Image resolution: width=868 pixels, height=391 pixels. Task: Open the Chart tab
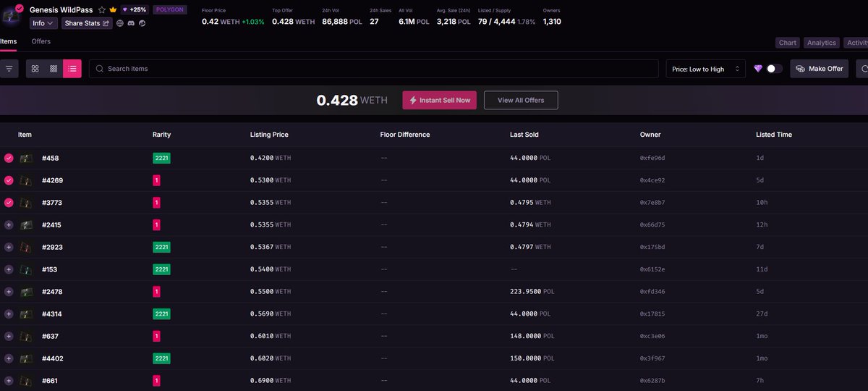tap(788, 43)
